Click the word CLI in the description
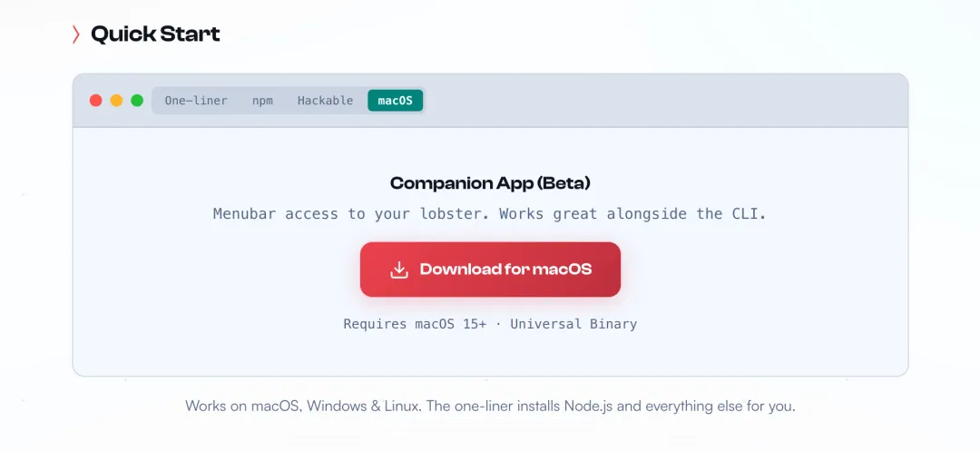Screen dimensions: 980x451 (x=749, y=214)
